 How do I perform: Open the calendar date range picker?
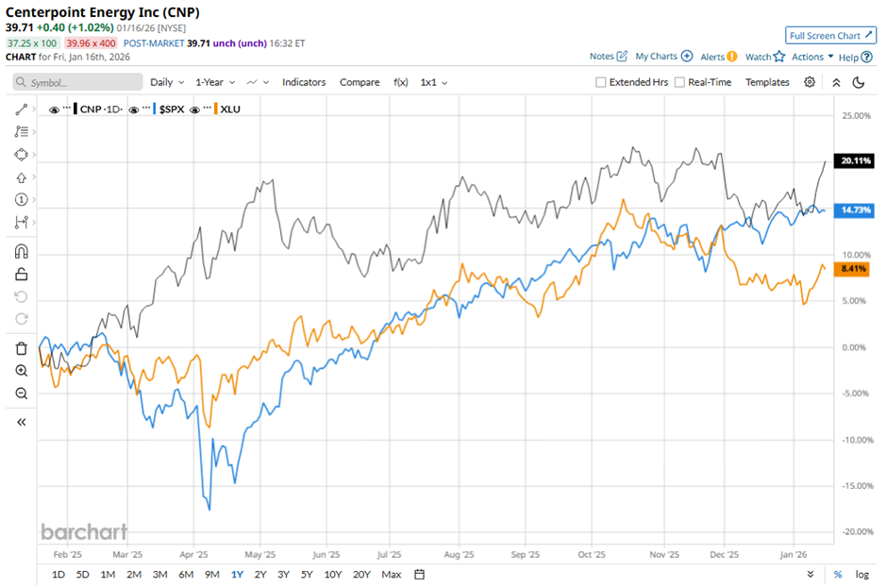tap(419, 575)
